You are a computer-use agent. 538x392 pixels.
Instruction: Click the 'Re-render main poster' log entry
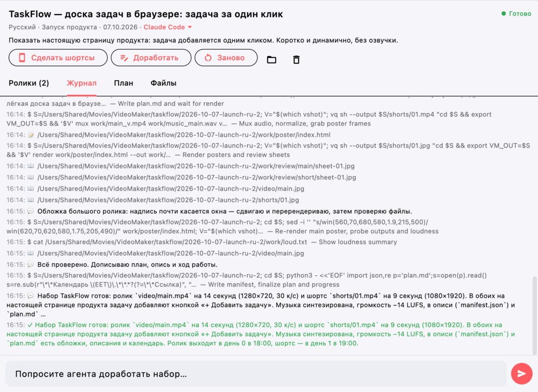coord(222,227)
